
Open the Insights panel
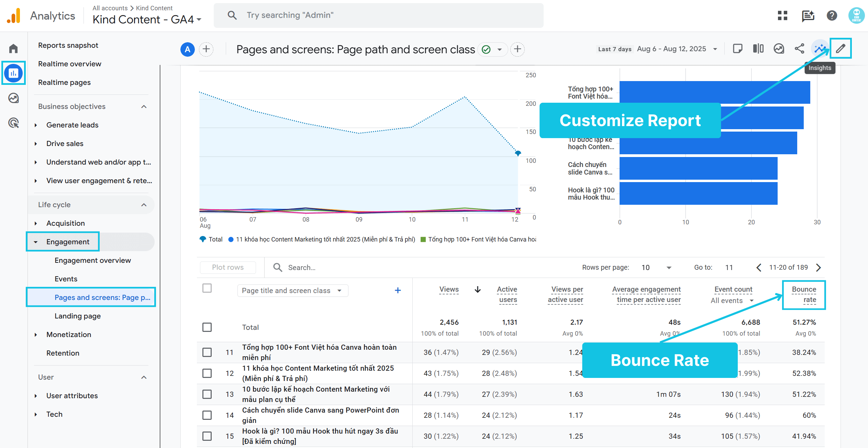tap(820, 49)
